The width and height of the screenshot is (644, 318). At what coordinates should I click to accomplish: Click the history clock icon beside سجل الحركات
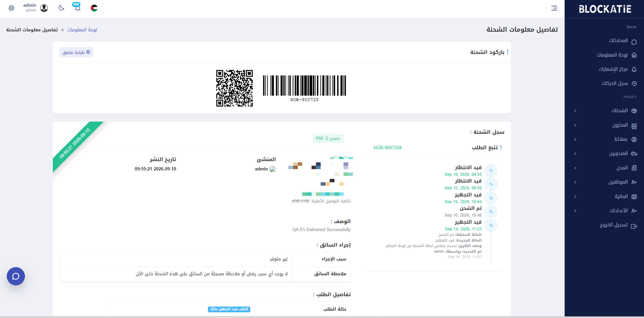coord(634,83)
